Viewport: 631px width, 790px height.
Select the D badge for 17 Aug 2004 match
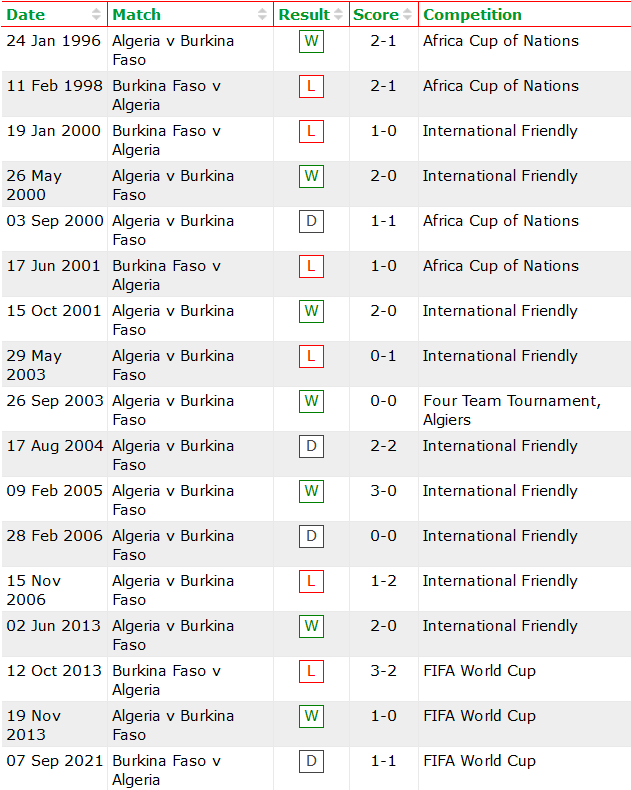point(311,447)
